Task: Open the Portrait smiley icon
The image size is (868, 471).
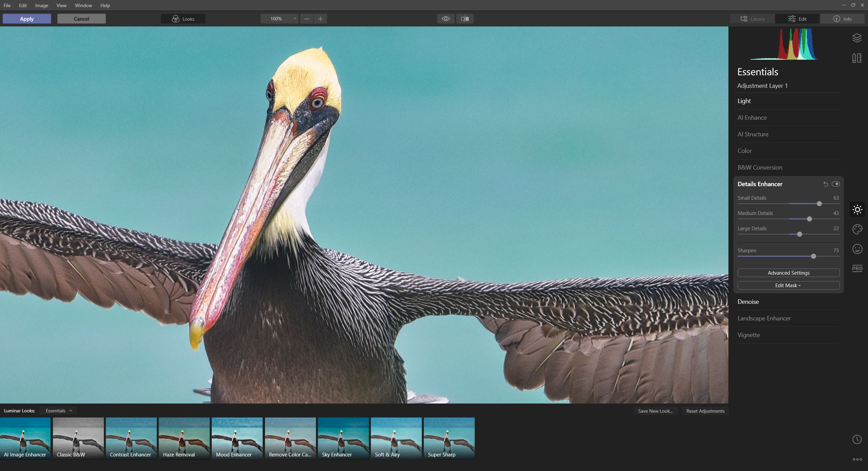Action: click(x=857, y=249)
